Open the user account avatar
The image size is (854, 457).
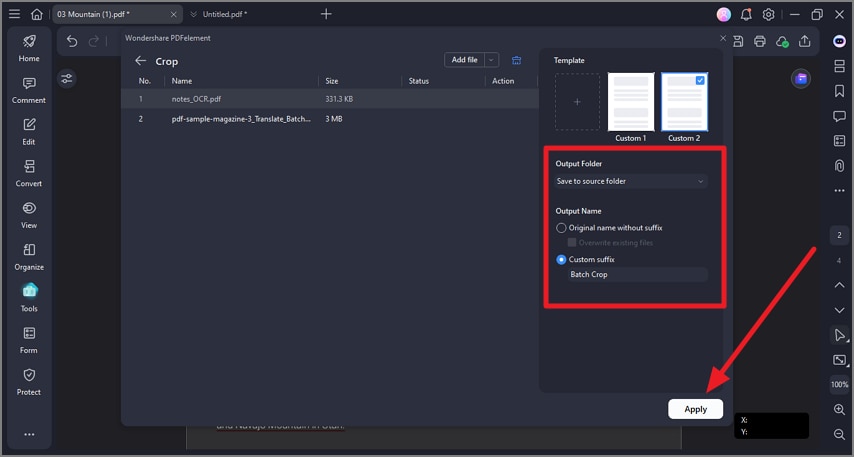724,15
